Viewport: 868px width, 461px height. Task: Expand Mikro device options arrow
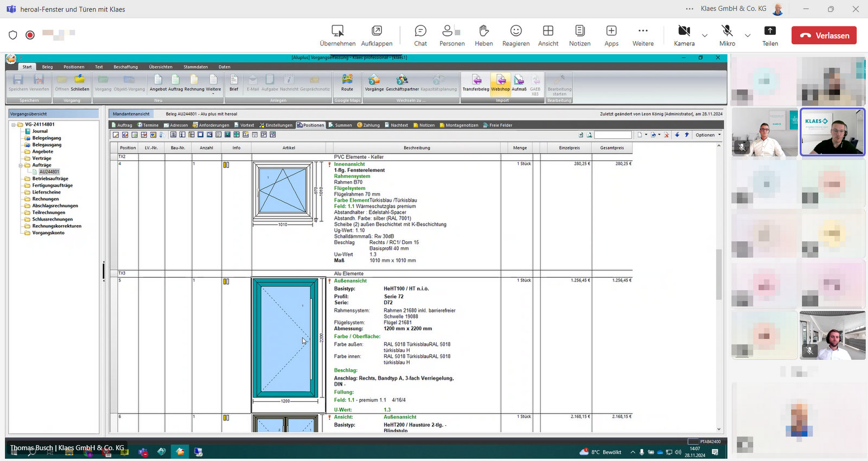coord(748,35)
